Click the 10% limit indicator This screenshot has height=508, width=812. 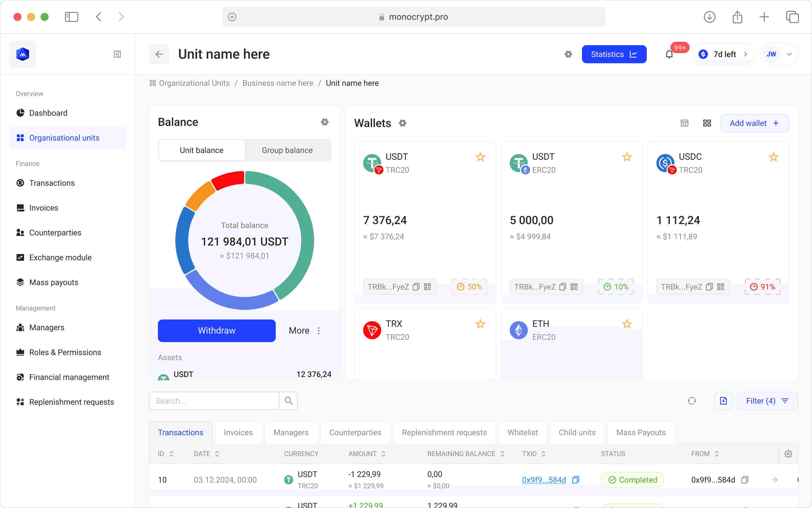point(616,287)
